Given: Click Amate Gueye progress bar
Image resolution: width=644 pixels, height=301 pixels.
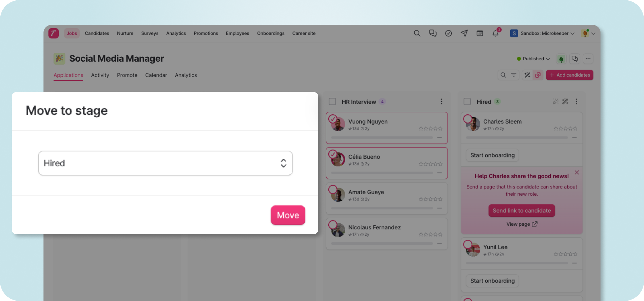Looking at the screenshot, I should (x=382, y=208).
